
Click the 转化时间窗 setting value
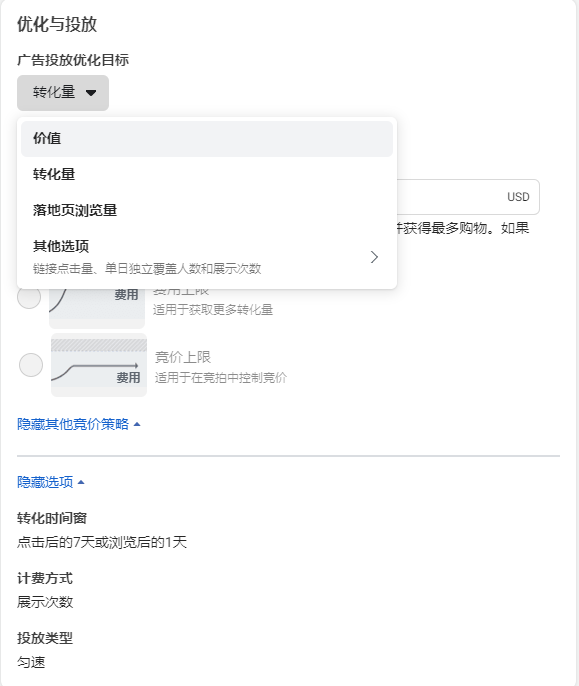(x=102, y=542)
